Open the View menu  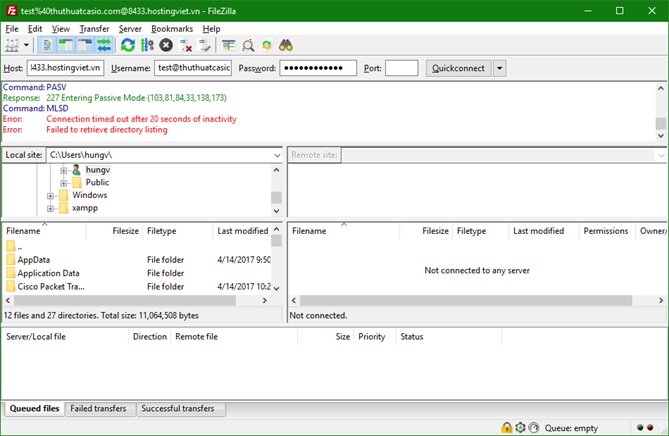61,29
